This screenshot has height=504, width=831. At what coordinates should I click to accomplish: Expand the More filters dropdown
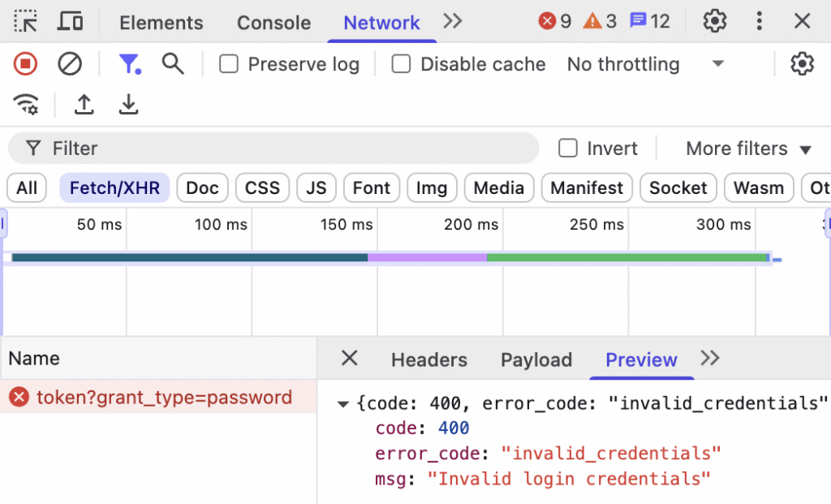(748, 149)
